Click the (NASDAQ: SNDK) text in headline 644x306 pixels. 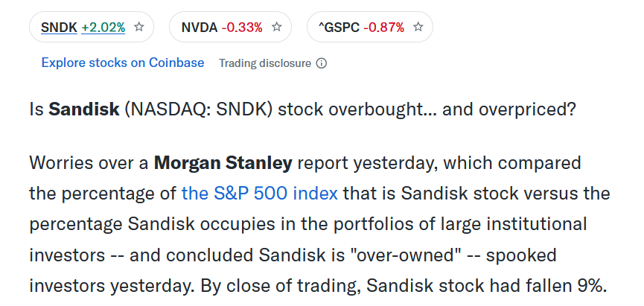[198, 109]
